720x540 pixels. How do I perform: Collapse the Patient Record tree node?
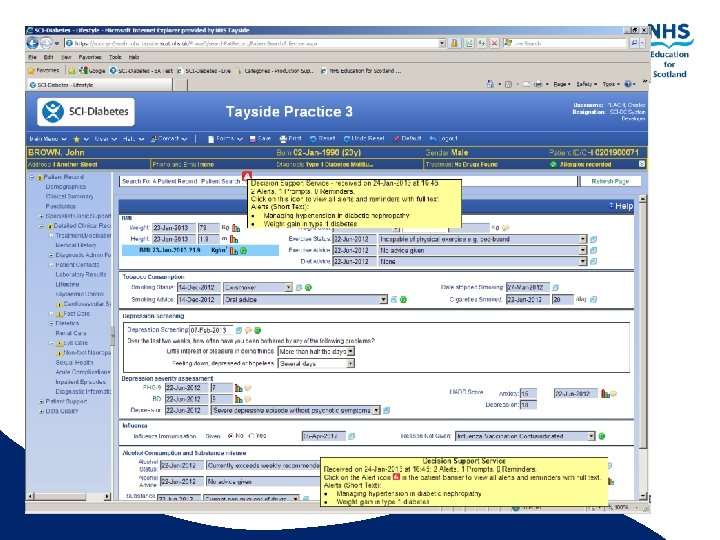click(32, 177)
